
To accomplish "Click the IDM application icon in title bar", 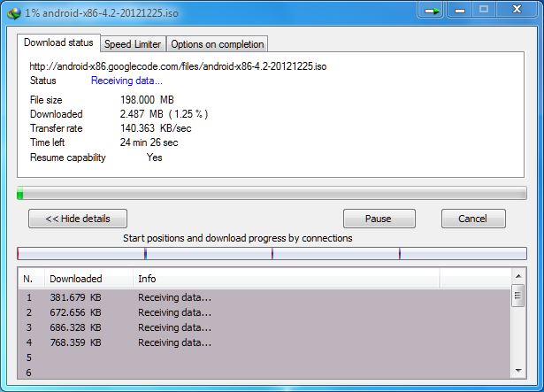I will [x=14, y=13].
